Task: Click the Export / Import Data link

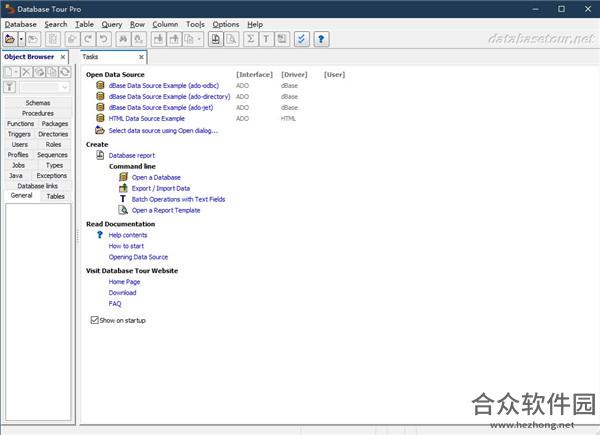Action: point(161,188)
